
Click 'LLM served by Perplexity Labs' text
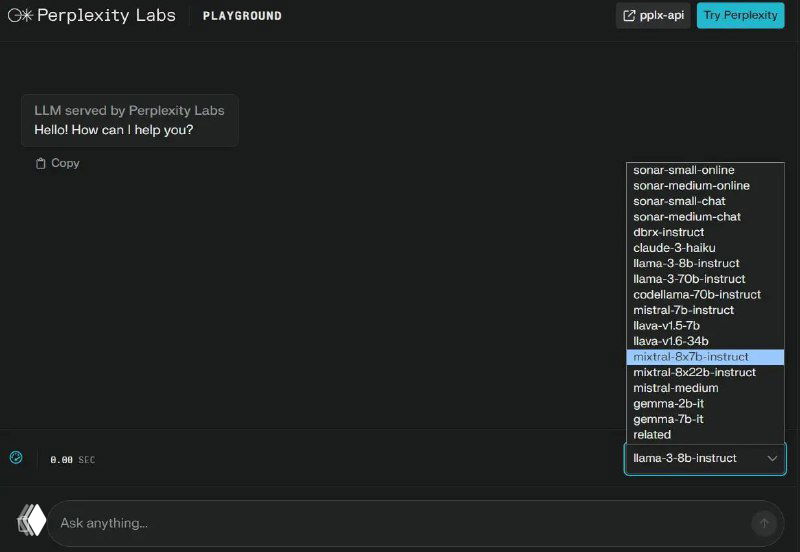pos(129,111)
